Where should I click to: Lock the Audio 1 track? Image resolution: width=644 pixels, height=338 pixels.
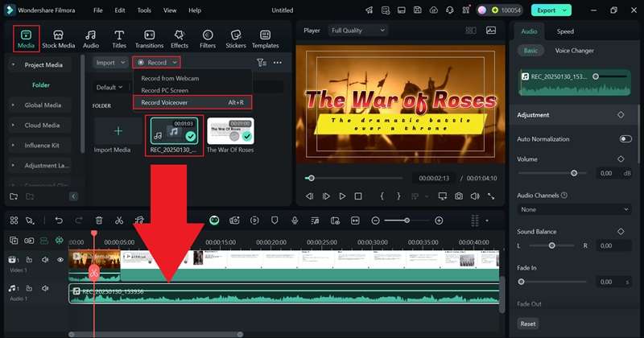(29, 288)
